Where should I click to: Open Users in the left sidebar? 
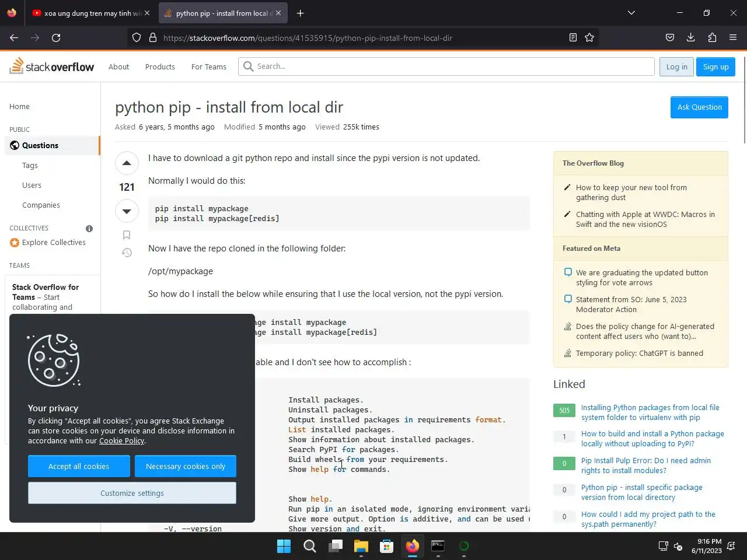[x=32, y=185]
